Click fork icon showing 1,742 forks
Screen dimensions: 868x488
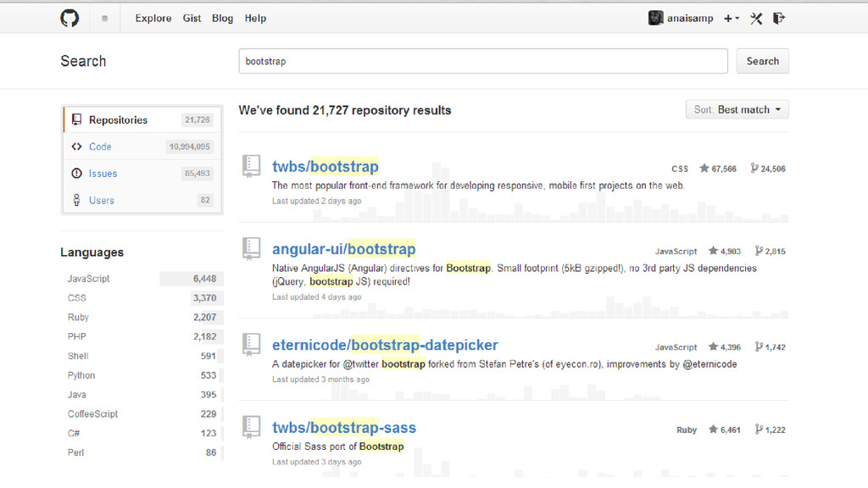tap(759, 347)
